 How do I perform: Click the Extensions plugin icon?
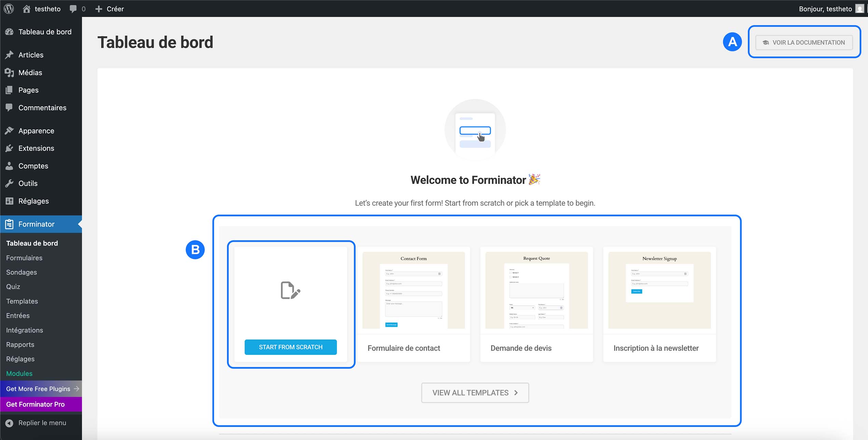click(x=9, y=148)
